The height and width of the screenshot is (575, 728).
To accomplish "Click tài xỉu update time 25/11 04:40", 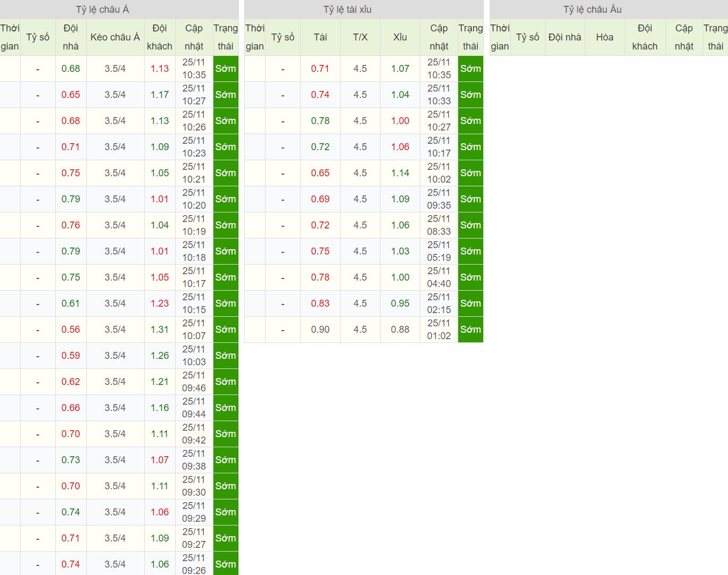I will click(439, 277).
